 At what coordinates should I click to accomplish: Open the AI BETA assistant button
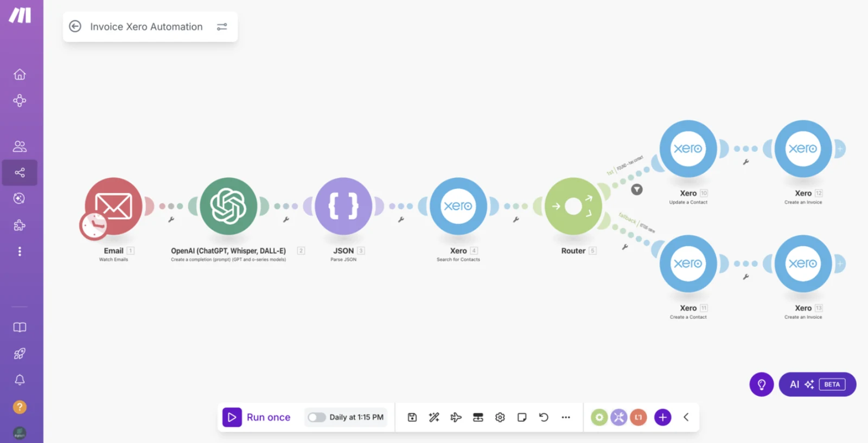tap(818, 384)
